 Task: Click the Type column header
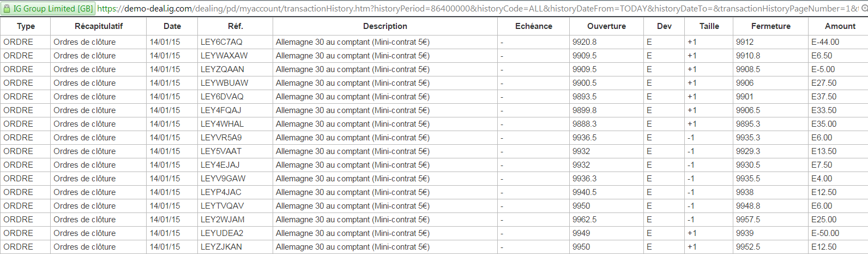tap(26, 26)
